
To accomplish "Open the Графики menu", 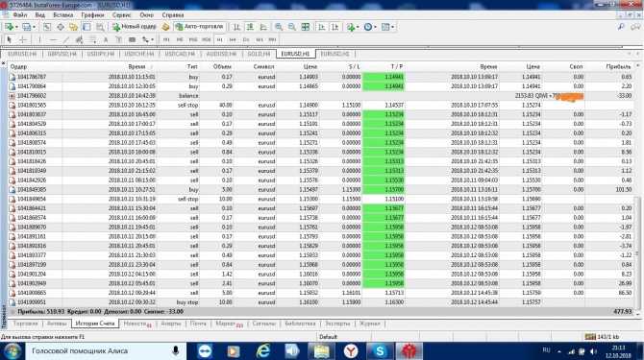I will 92,14.
